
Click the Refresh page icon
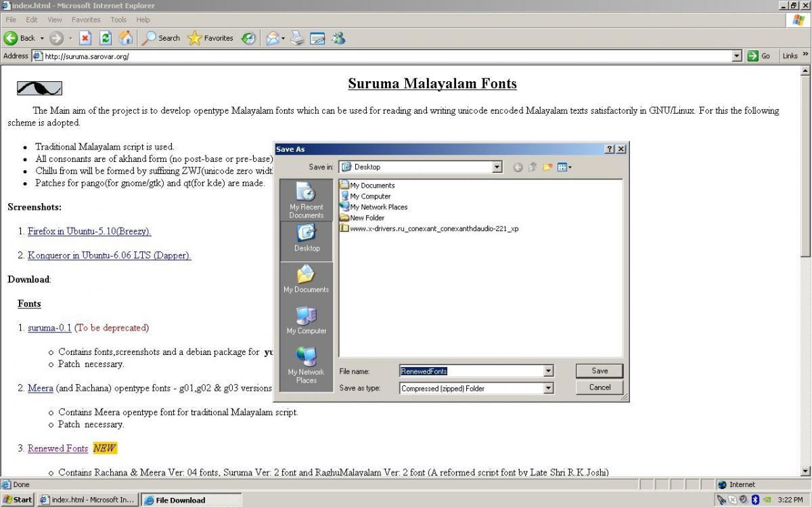coord(106,38)
